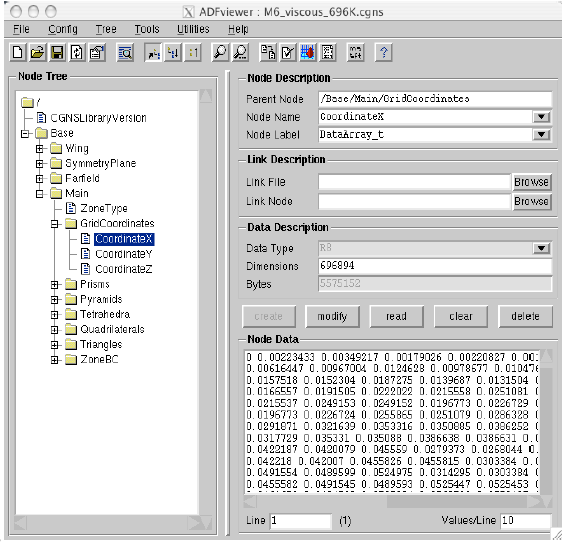Click the Parent Node field
Image resolution: width=565 pixels, height=543 pixels.
pos(435,99)
